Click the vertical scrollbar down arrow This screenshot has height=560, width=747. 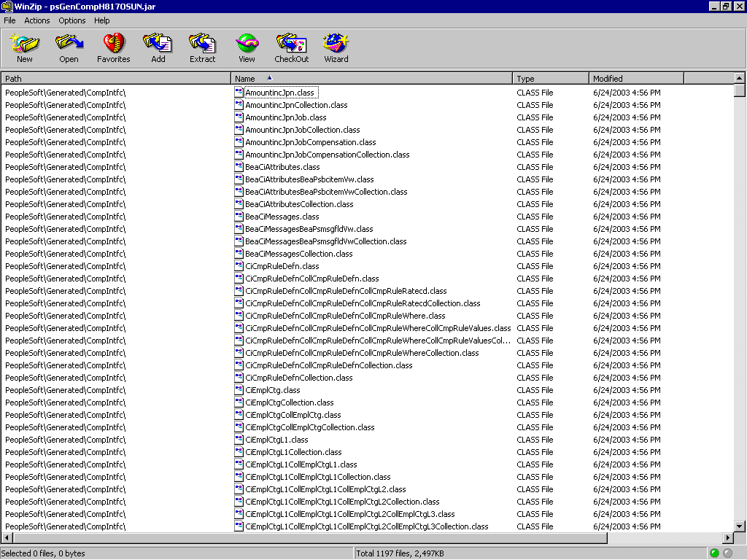tap(739, 526)
